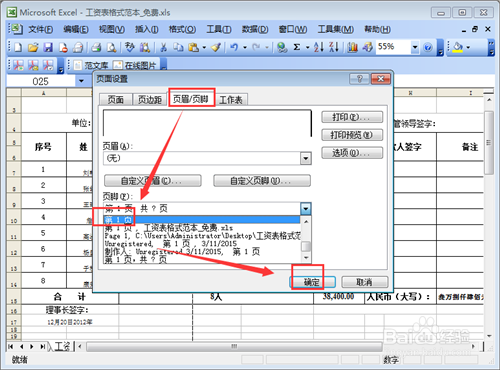The image size is (500, 370).
Task: Click the 打印预览(W) button
Action: coord(352,135)
